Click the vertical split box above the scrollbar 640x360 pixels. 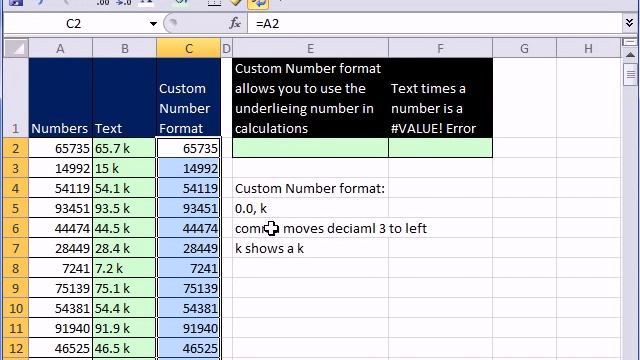630,42
